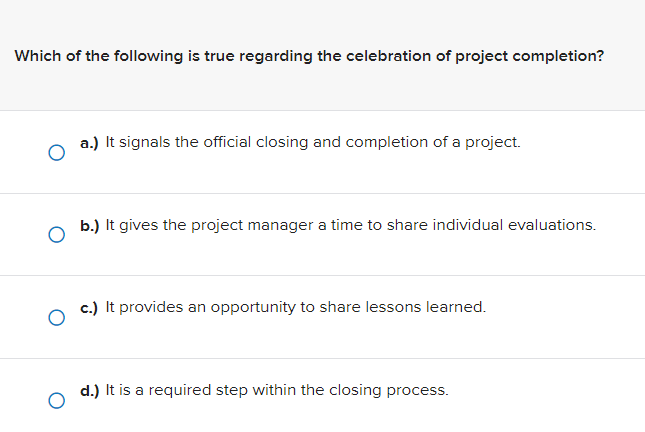Click the bold "d.)" option label
Screen dimensions: 645x432
point(90,390)
